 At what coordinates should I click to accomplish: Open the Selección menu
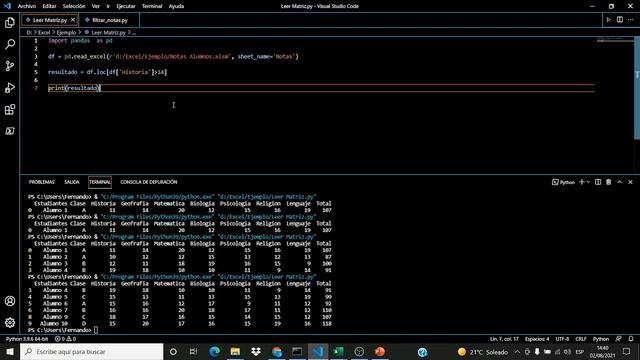pyautogui.click(x=74, y=6)
